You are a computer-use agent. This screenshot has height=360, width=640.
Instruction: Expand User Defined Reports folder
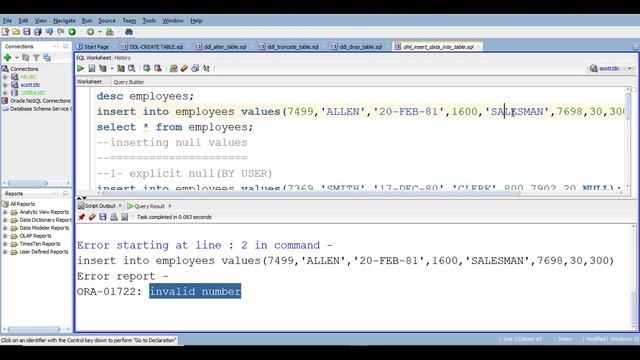click(5, 252)
